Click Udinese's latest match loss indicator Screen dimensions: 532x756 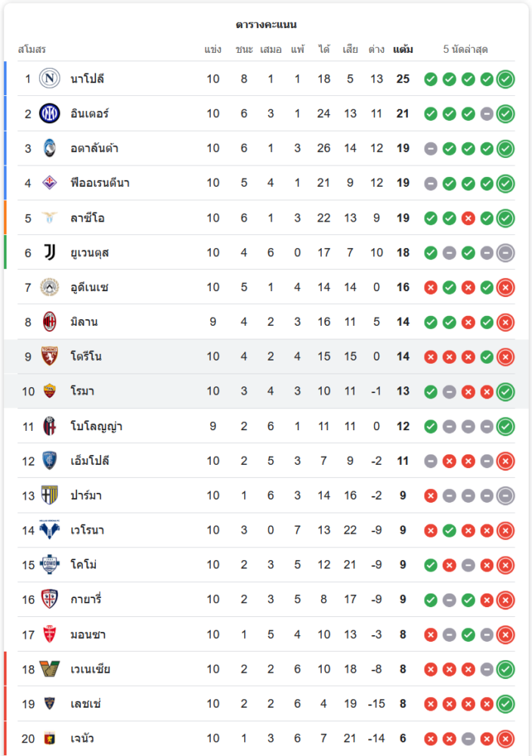coord(506,287)
